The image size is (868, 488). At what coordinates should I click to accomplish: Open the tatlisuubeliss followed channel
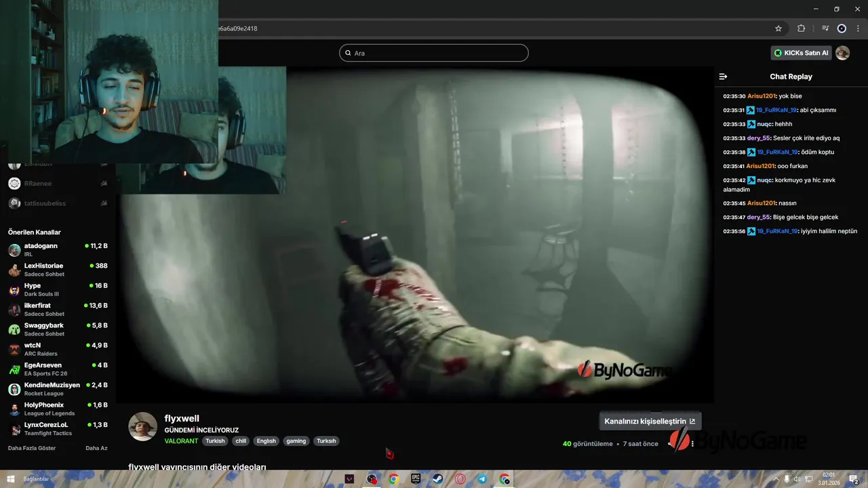[58, 203]
